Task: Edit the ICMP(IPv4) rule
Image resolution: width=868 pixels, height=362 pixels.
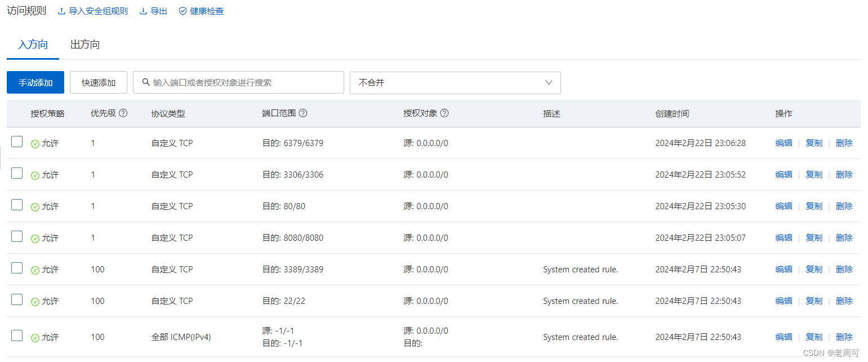Action: pos(784,337)
